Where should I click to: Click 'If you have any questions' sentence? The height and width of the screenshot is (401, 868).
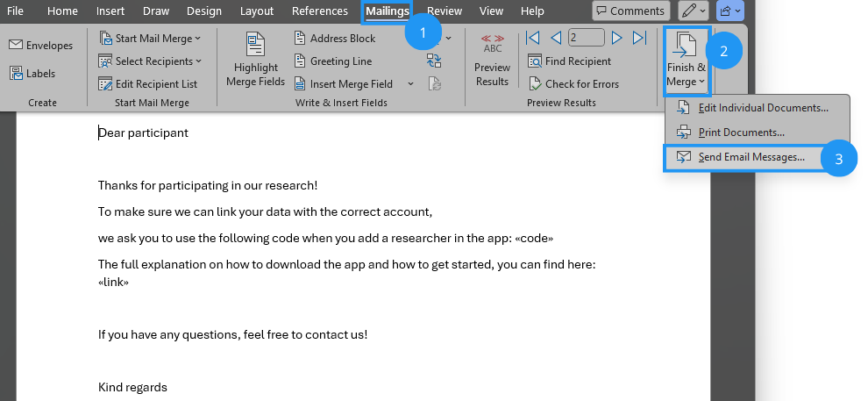click(232, 334)
